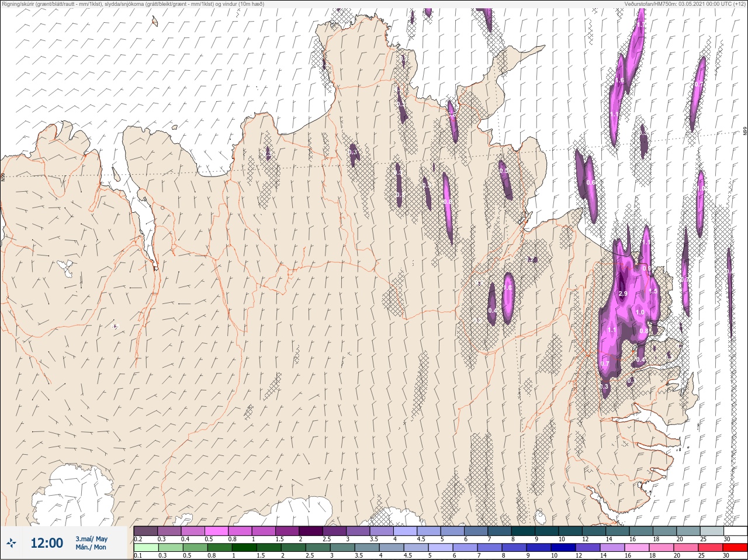Select the upper legend swatch labeled 0.2
Screen dimensions: 748x560
click(x=146, y=531)
